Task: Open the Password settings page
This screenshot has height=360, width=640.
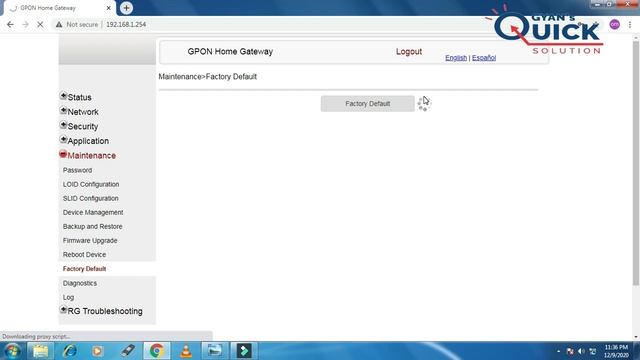Action: click(77, 170)
